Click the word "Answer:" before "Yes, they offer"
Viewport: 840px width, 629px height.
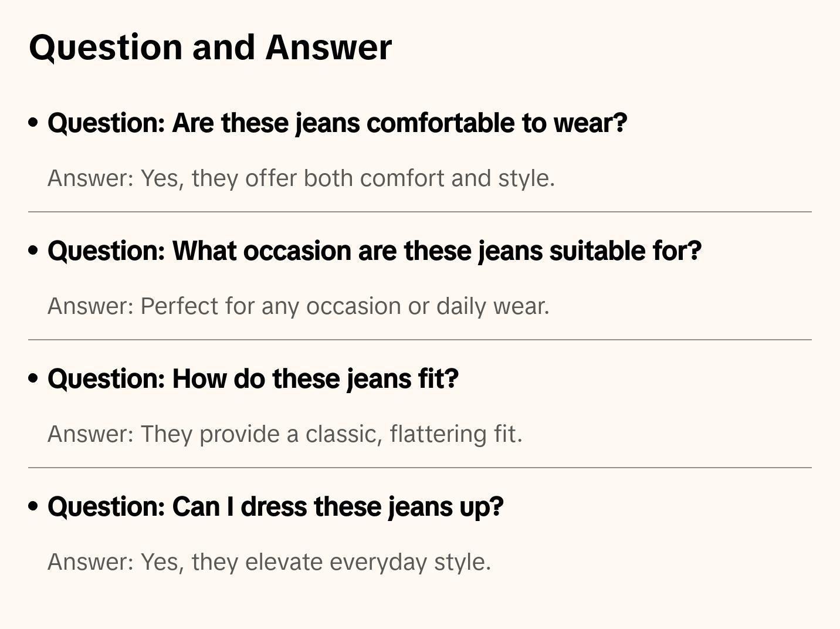pyautogui.click(x=91, y=178)
